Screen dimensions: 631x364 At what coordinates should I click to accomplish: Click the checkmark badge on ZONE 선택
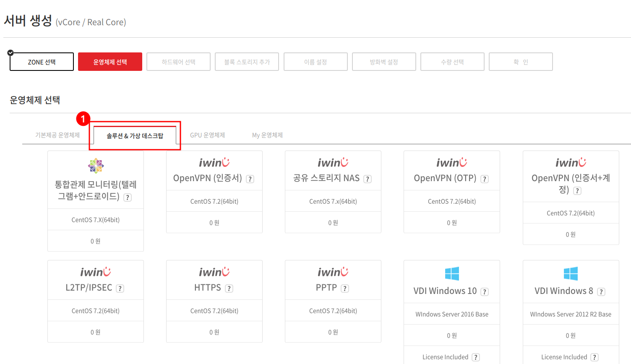pos(10,53)
